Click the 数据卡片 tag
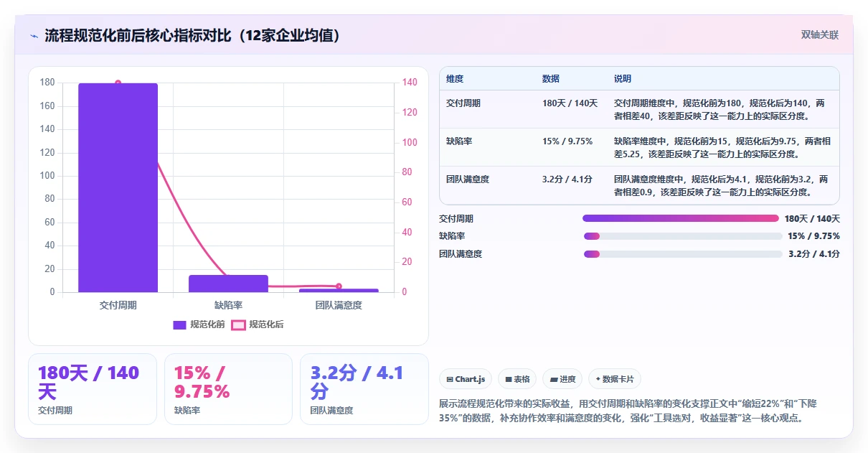 [x=615, y=379]
